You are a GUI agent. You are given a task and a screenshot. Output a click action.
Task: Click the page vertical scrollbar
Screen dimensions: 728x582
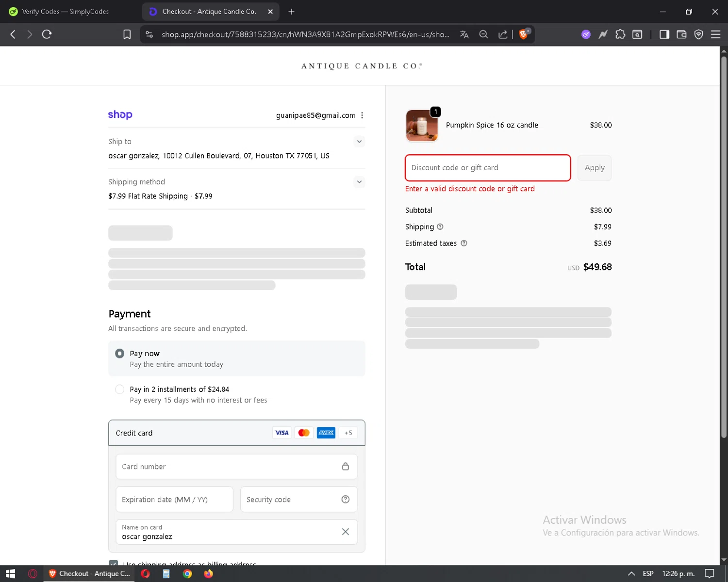(x=724, y=247)
